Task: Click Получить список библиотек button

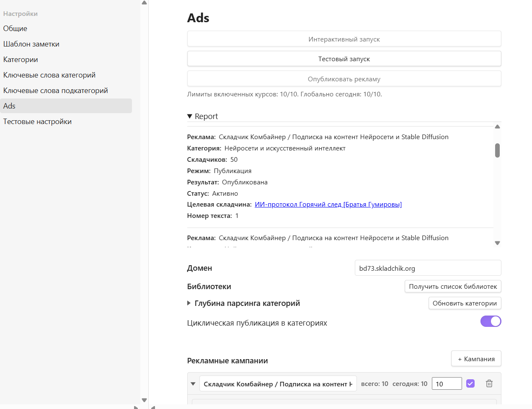Action: pos(453,287)
